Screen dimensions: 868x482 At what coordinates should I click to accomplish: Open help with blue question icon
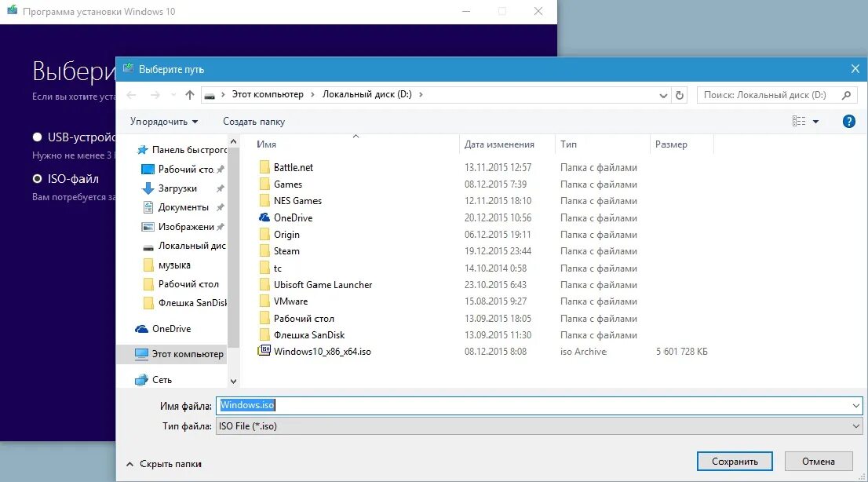(x=848, y=122)
